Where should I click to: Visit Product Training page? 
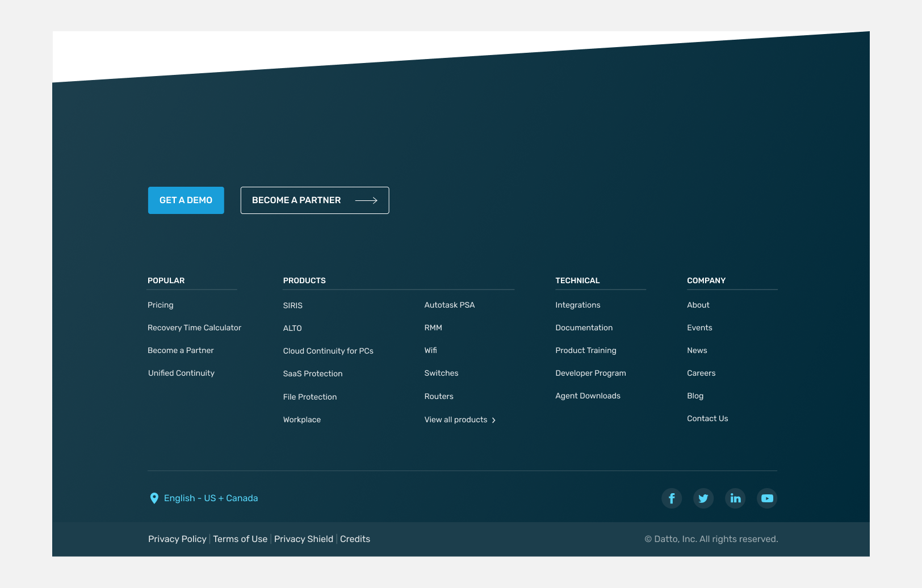[x=586, y=350]
